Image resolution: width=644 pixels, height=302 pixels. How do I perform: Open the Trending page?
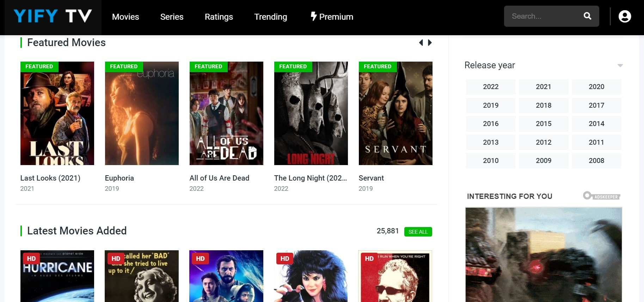point(271,17)
